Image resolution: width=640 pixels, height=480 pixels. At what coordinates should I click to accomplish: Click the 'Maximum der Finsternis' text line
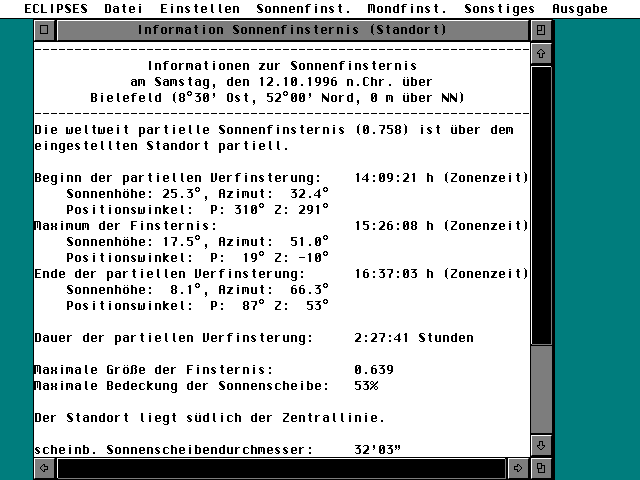tap(118, 225)
